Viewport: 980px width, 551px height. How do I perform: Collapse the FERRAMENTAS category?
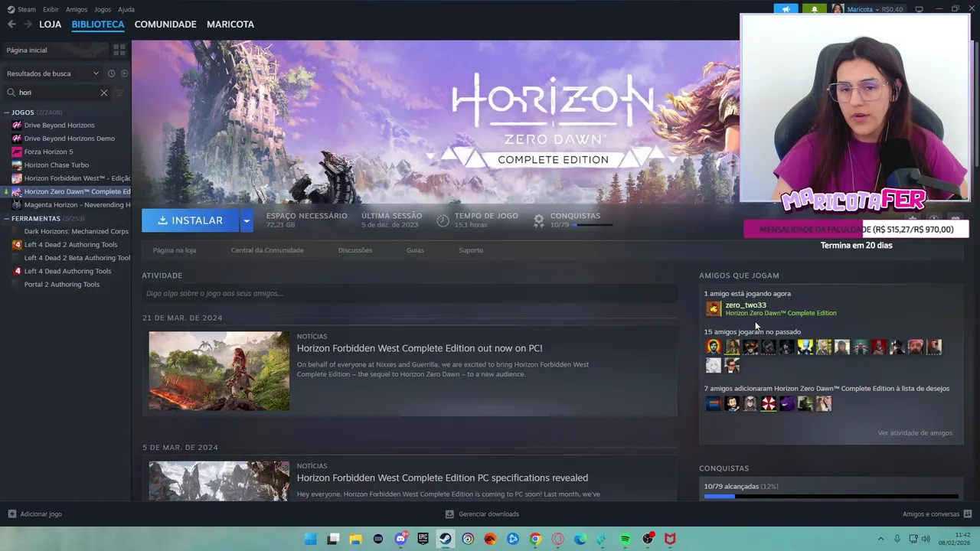[x=7, y=219]
